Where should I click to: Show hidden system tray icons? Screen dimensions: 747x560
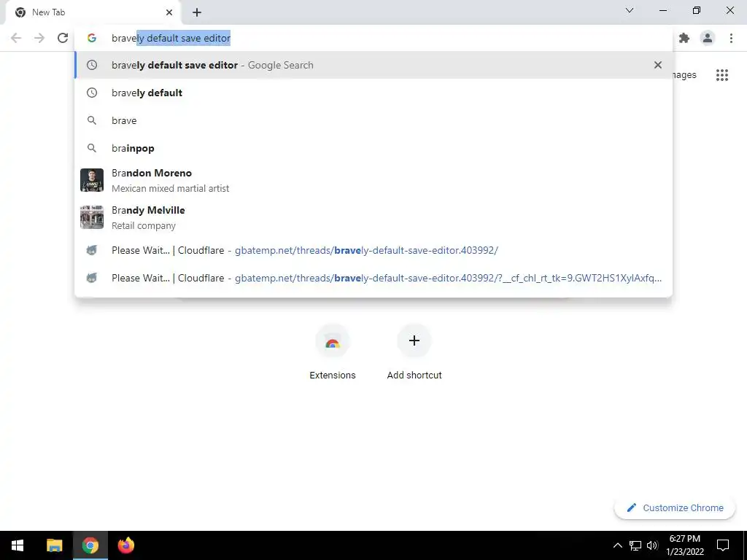(x=617, y=545)
